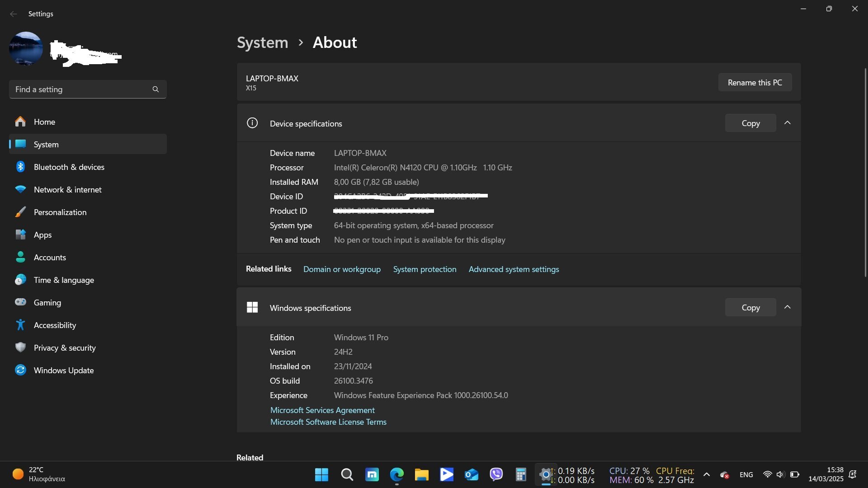Open Calculator from the taskbar
The width and height of the screenshot is (868, 488).
click(x=521, y=474)
